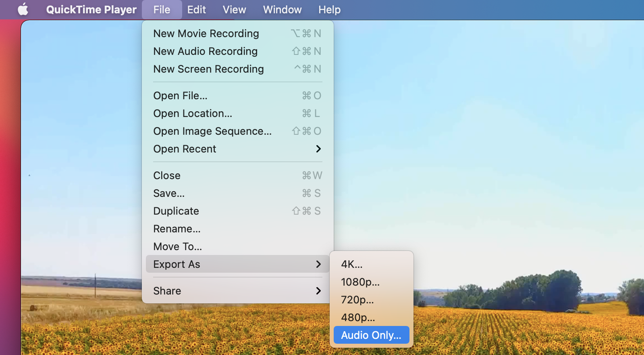Open the Help menu
Image resolution: width=644 pixels, height=355 pixels.
pos(329,9)
